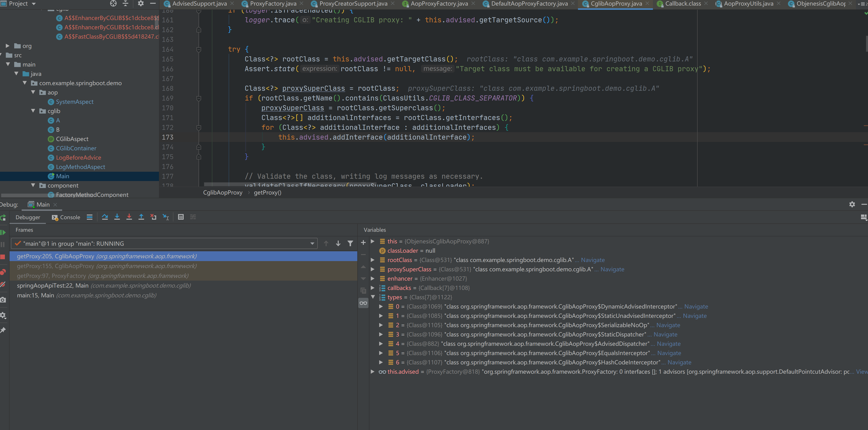Click the Step Out icon
868x430 pixels.
point(141,217)
